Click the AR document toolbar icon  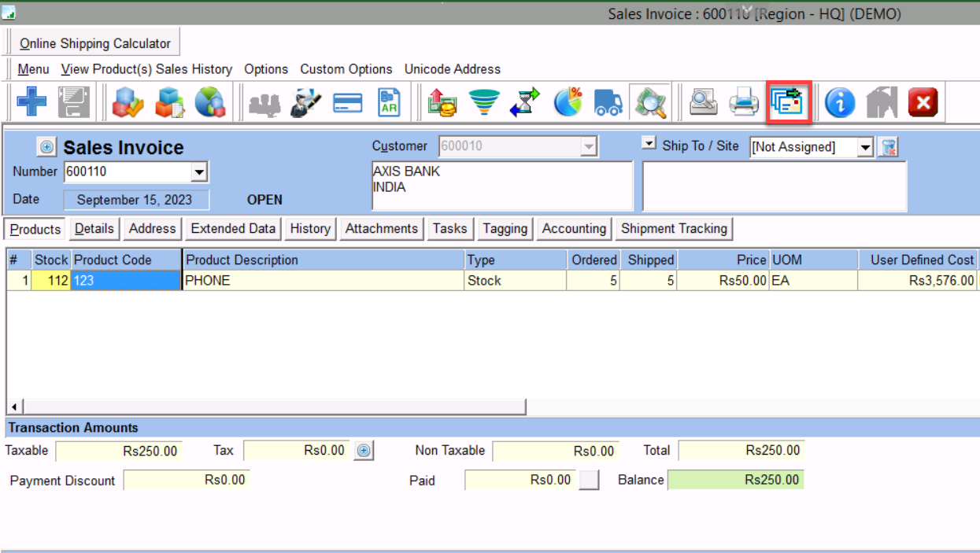tap(389, 102)
